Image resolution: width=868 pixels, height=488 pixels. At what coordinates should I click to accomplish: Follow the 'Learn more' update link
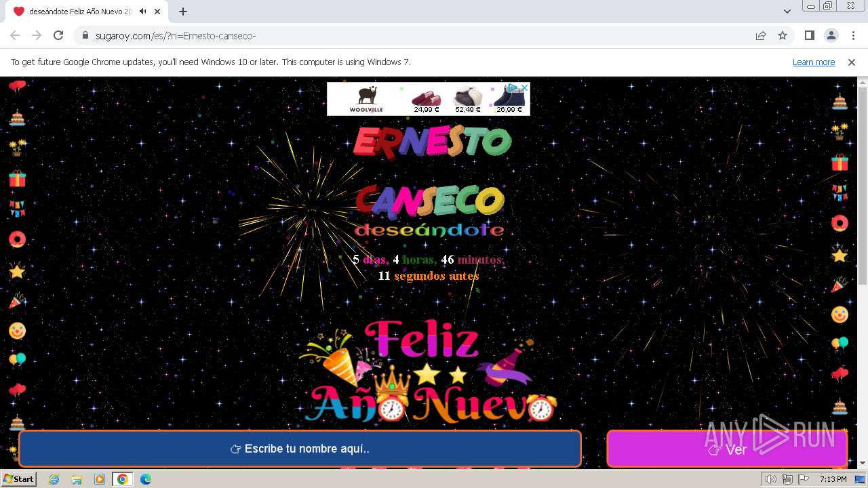coord(814,62)
